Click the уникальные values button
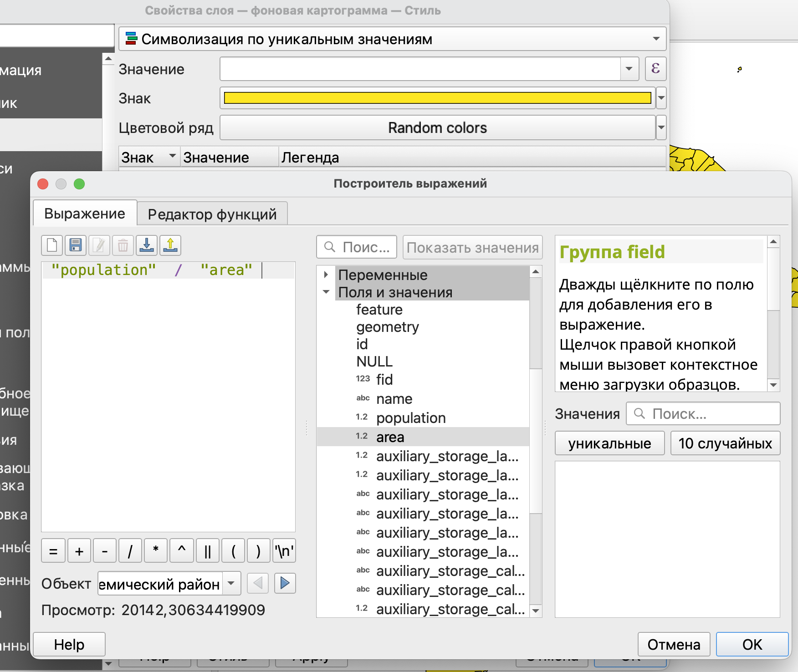Viewport: 798px width, 672px height. (609, 443)
